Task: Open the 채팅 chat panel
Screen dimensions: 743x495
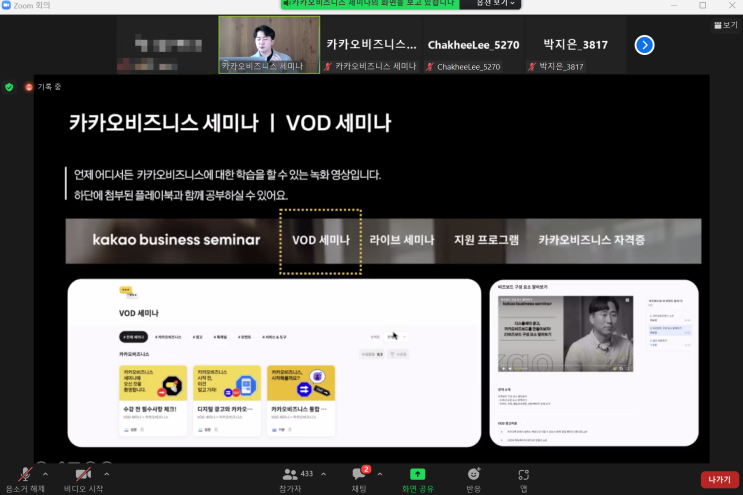Action: 359,479
